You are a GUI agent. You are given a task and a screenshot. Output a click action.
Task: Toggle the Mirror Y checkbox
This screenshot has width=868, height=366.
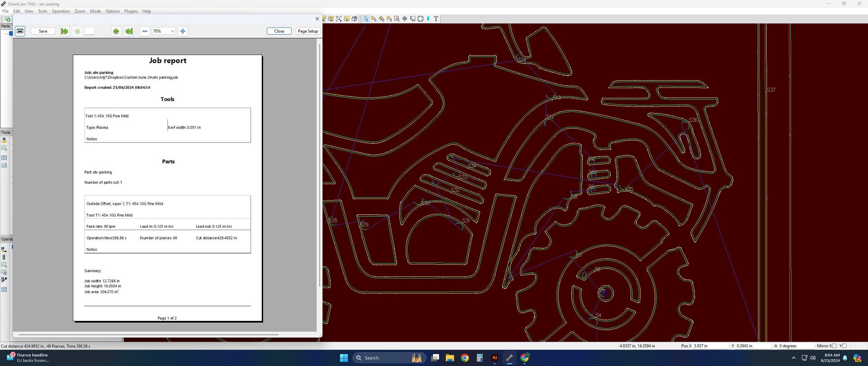pyautogui.click(x=844, y=346)
